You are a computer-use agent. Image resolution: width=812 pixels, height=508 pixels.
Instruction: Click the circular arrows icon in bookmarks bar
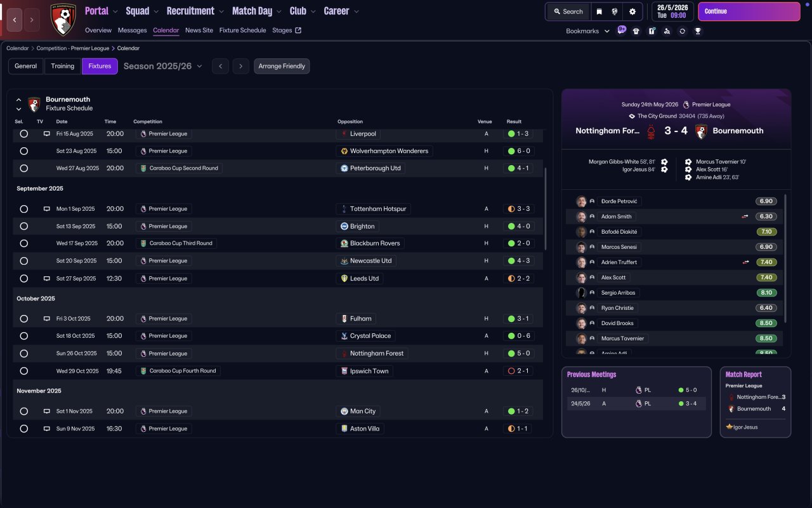tap(682, 31)
